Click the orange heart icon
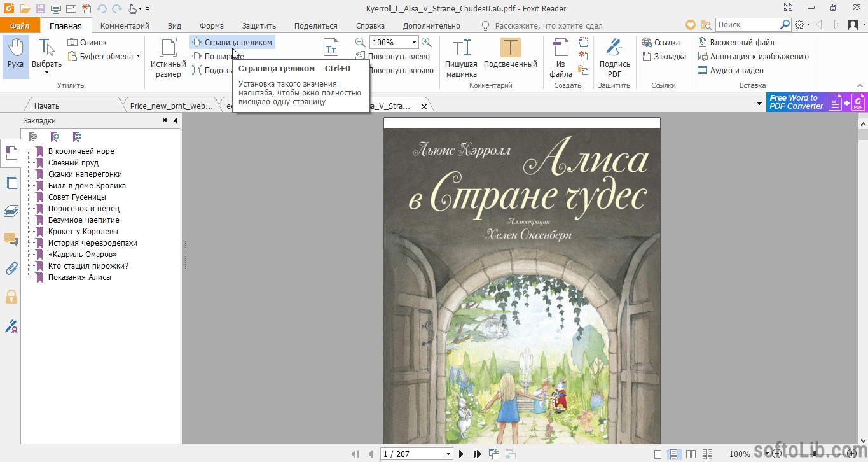868x462 pixels. point(691,25)
